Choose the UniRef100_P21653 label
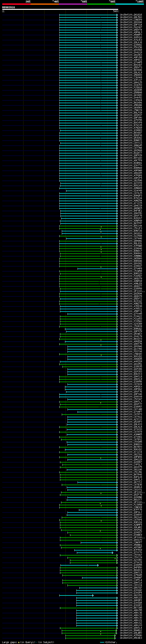Viewport: 146px width, 644px height. tap(131, 319)
